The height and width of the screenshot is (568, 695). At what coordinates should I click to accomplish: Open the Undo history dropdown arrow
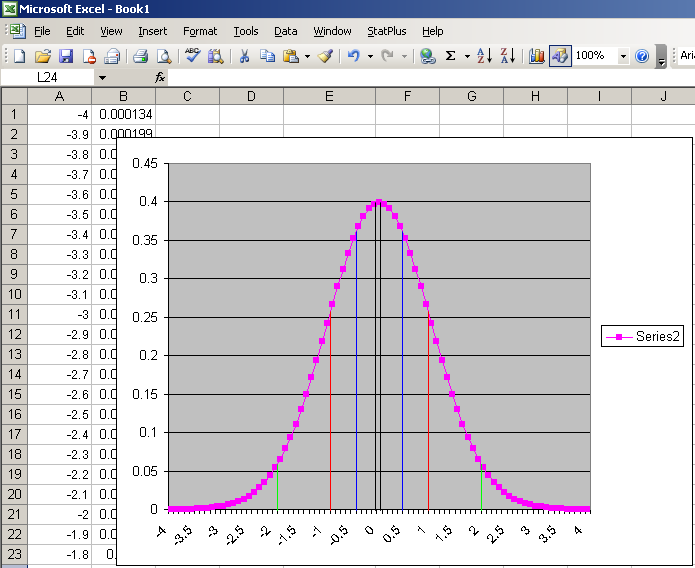tap(370, 56)
